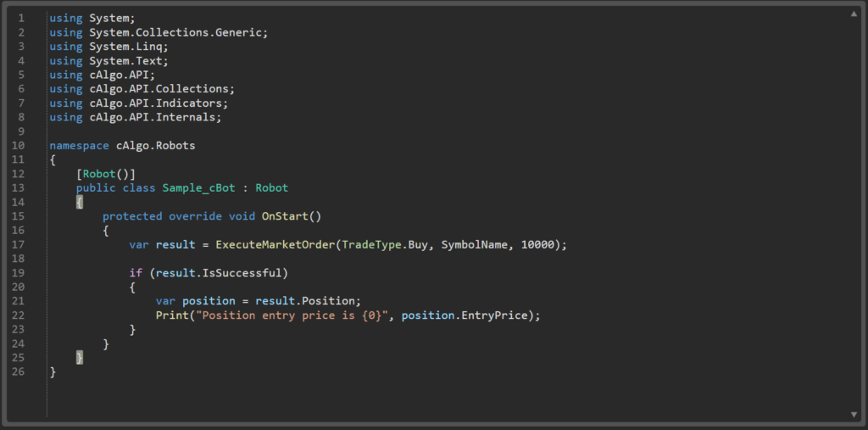
Task: Click line number 17 in the gutter
Action: pos(19,244)
